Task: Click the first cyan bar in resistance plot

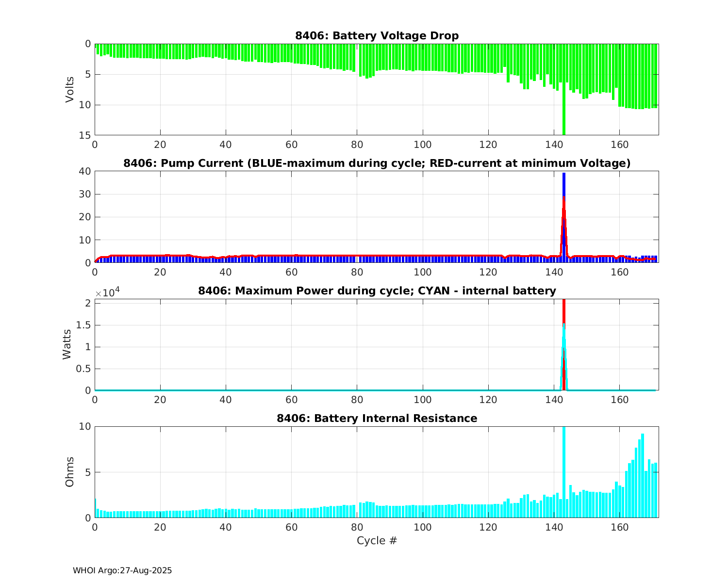Action: click(95, 508)
